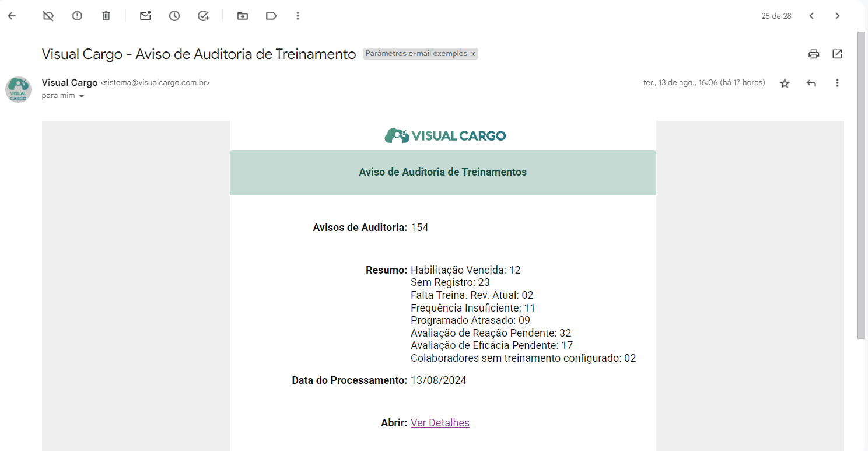Click the 'Frequência Insuficiente: 11' line
868x451 pixels.
[x=473, y=308]
